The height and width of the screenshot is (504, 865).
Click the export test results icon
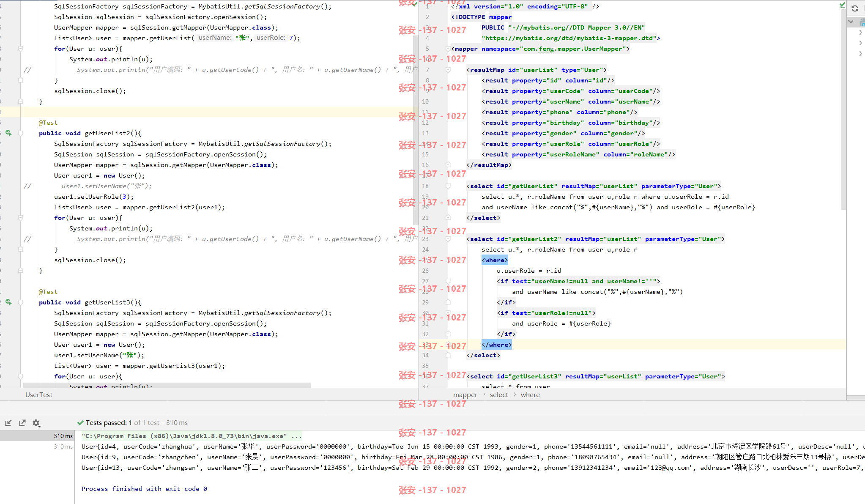[22, 423]
